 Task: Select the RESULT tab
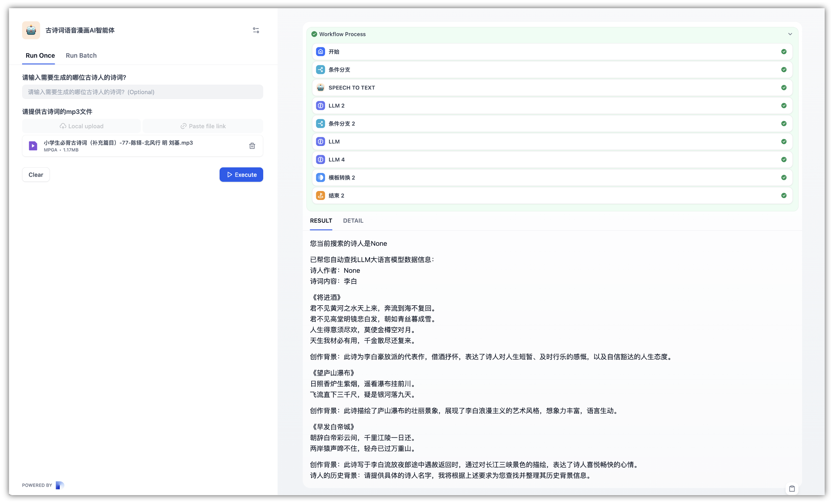click(x=321, y=221)
